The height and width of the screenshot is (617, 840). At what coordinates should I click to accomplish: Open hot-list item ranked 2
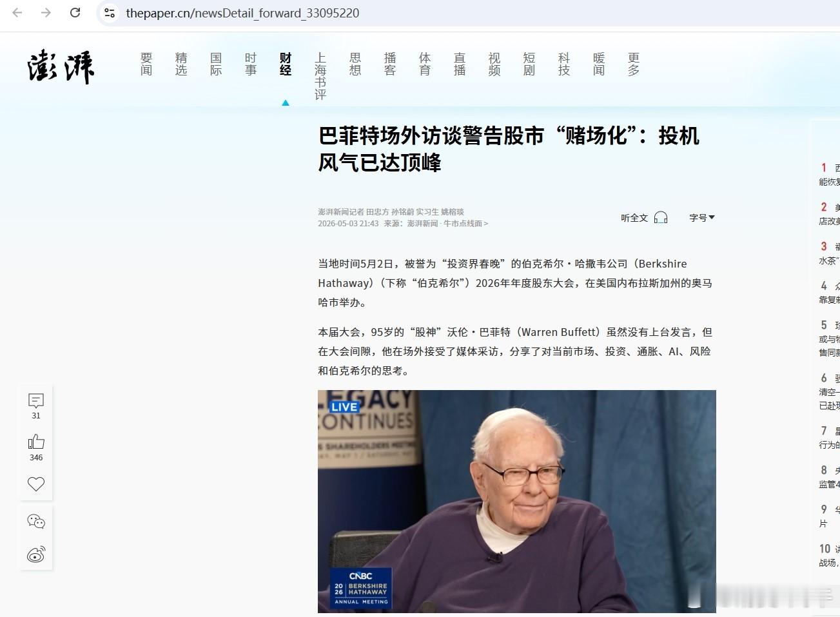[x=829, y=214]
